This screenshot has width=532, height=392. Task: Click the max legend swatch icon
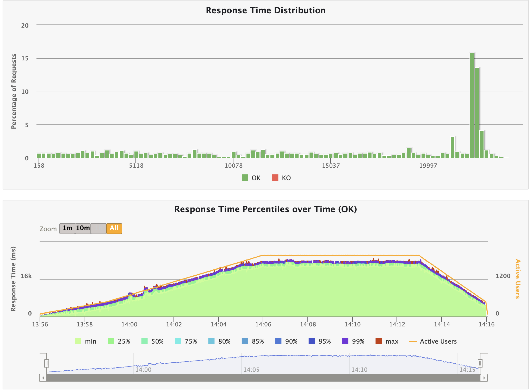[x=379, y=341]
